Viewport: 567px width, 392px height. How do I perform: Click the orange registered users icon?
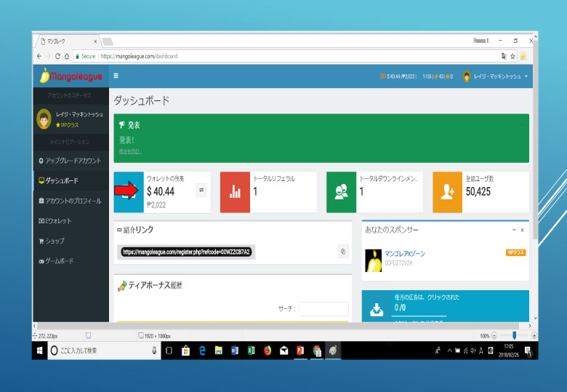click(x=447, y=192)
